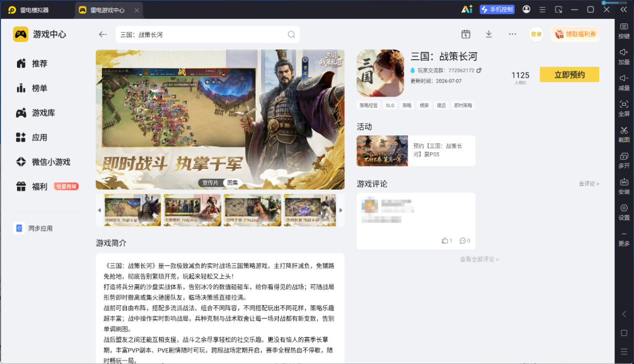Image resolution: width=634 pixels, height=364 pixels.
Task: Open 查看全部评论 link
Action: point(479,259)
